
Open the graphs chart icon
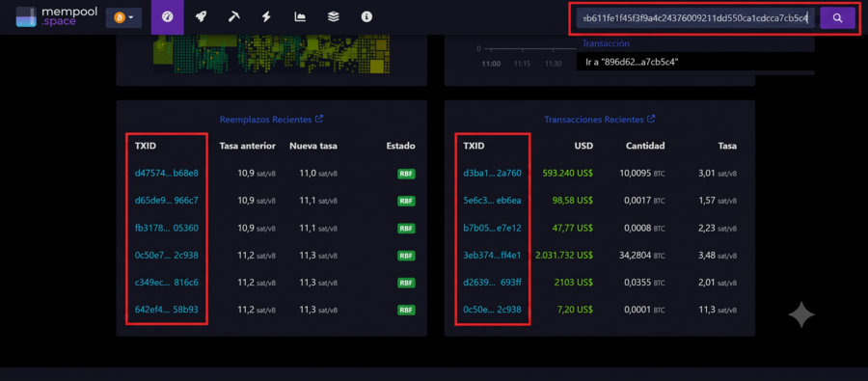(x=300, y=17)
